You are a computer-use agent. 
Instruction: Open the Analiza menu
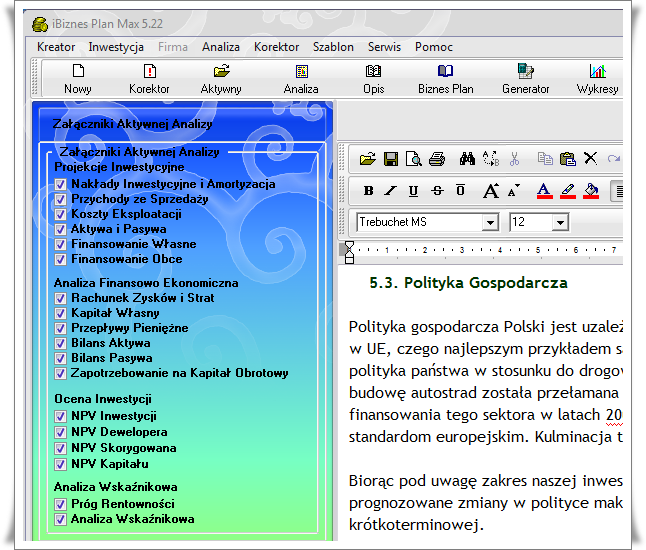tap(220, 47)
